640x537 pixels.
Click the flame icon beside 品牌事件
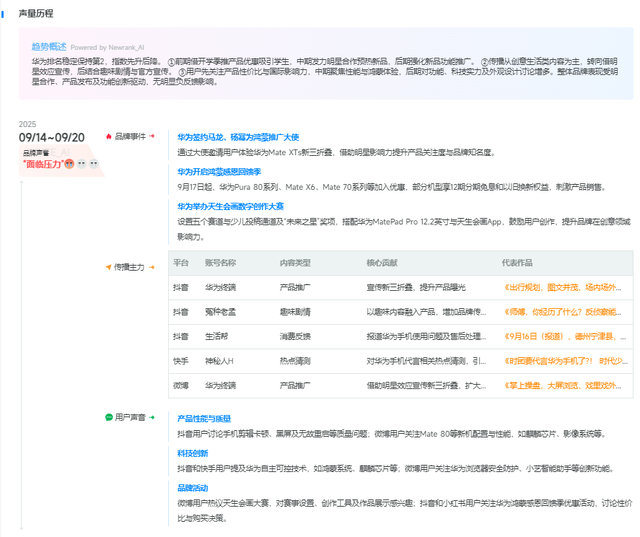[x=109, y=136]
